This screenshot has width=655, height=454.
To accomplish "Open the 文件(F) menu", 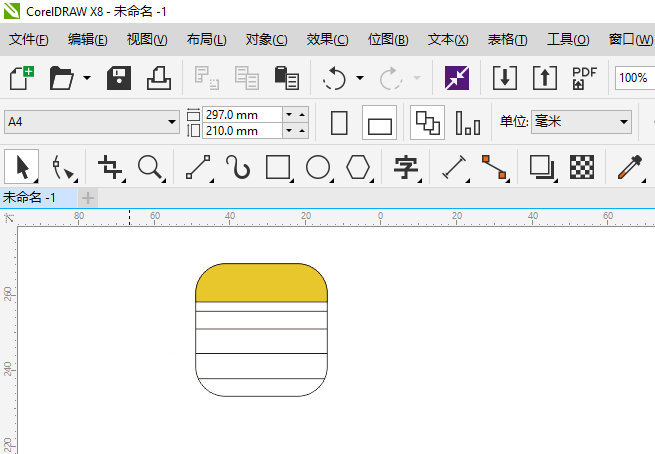I will [x=29, y=40].
